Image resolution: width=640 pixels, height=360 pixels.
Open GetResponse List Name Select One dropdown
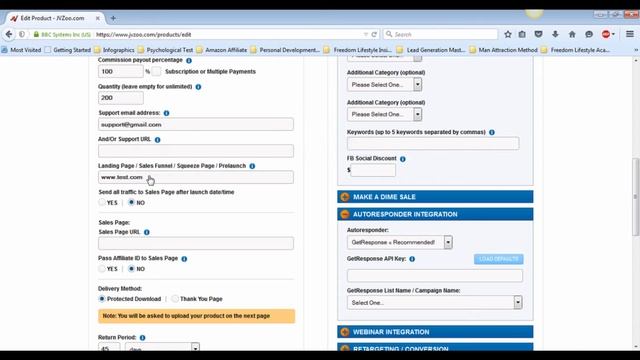[435, 302]
